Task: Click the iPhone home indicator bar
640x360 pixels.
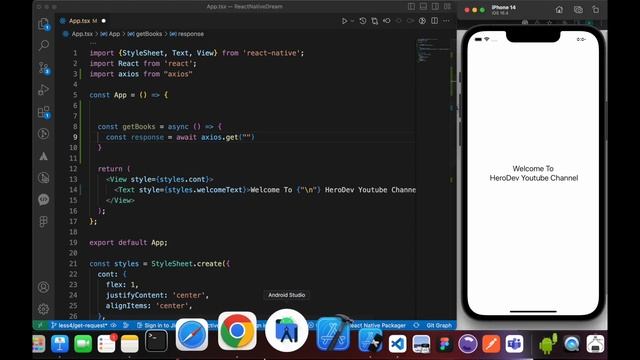Action: [x=533, y=311]
